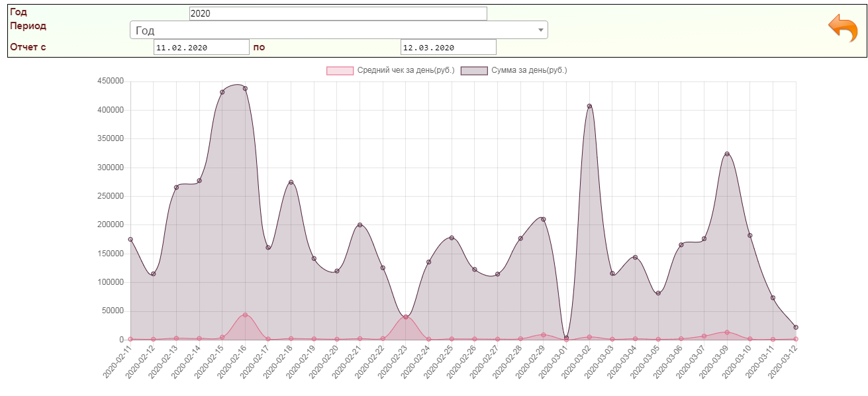
Task: Hide the Средний чек за день(руб.) series label
Action: coord(405,70)
